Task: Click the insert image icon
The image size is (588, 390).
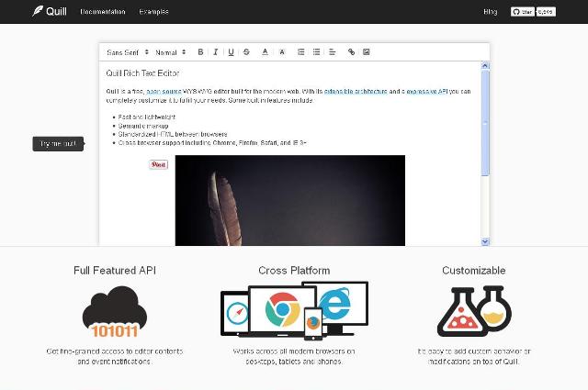Action: (367, 52)
